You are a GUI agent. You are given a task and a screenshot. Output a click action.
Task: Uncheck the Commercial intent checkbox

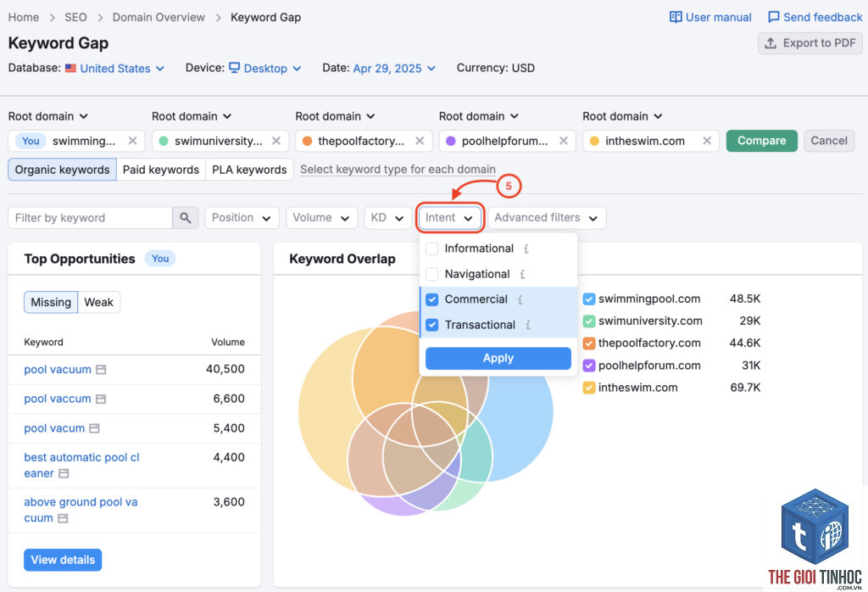pos(431,299)
